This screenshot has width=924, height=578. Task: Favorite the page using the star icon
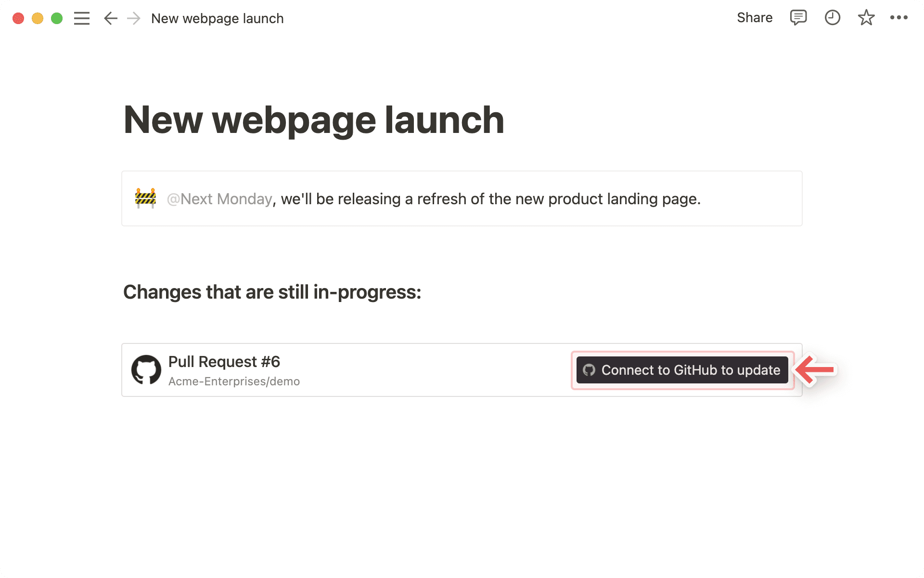pos(866,18)
